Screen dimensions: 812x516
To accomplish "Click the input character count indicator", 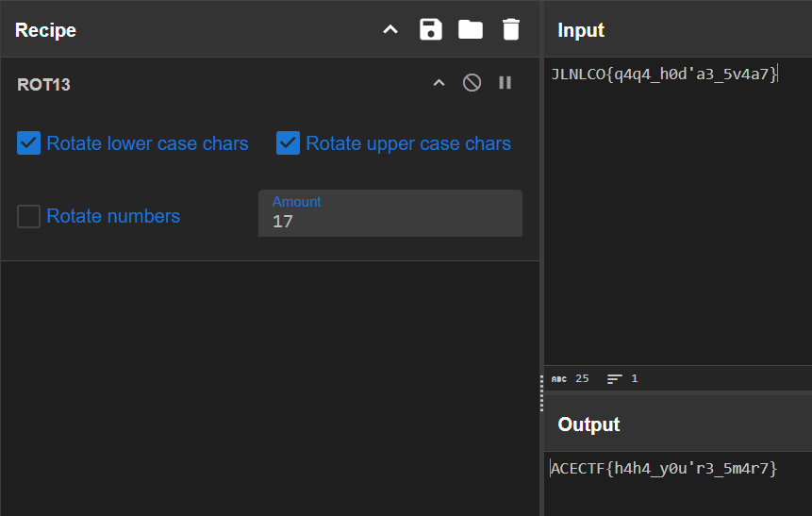I will point(571,378).
